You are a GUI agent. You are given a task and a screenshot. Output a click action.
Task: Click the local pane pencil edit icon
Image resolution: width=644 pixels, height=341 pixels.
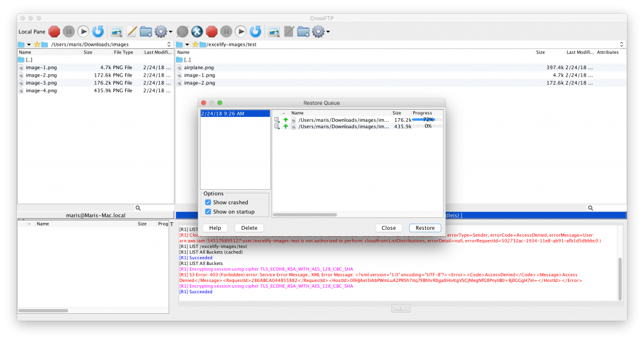pos(131,31)
